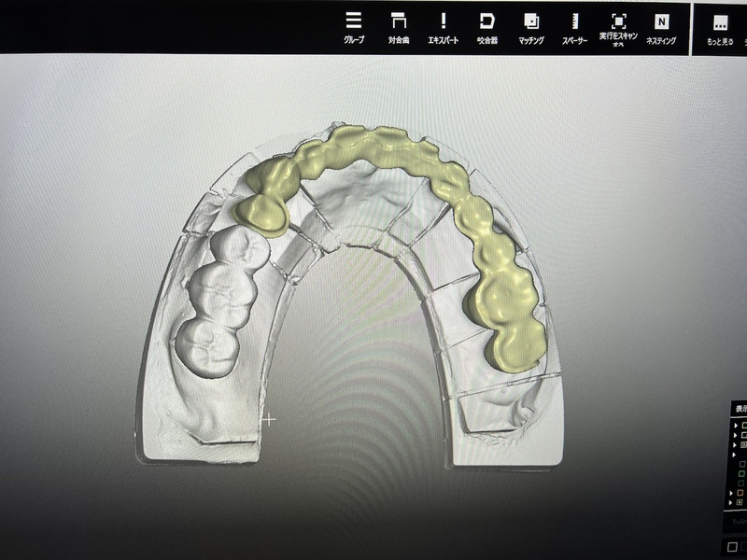Launch the 実行をスキャン scan action
Image resolution: width=747 pixels, height=560 pixels.
pos(618,27)
